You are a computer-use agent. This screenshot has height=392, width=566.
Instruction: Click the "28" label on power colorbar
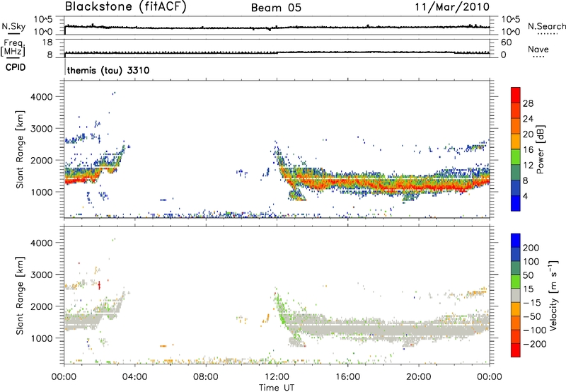(x=528, y=103)
